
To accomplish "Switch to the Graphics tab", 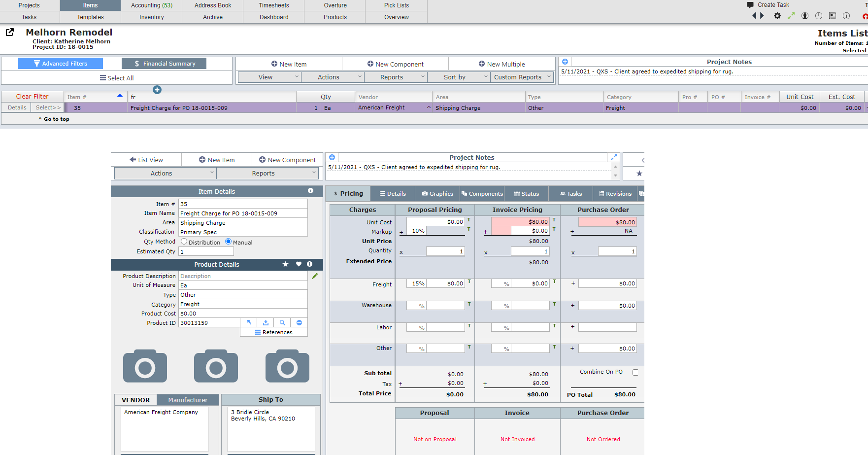I will (437, 194).
